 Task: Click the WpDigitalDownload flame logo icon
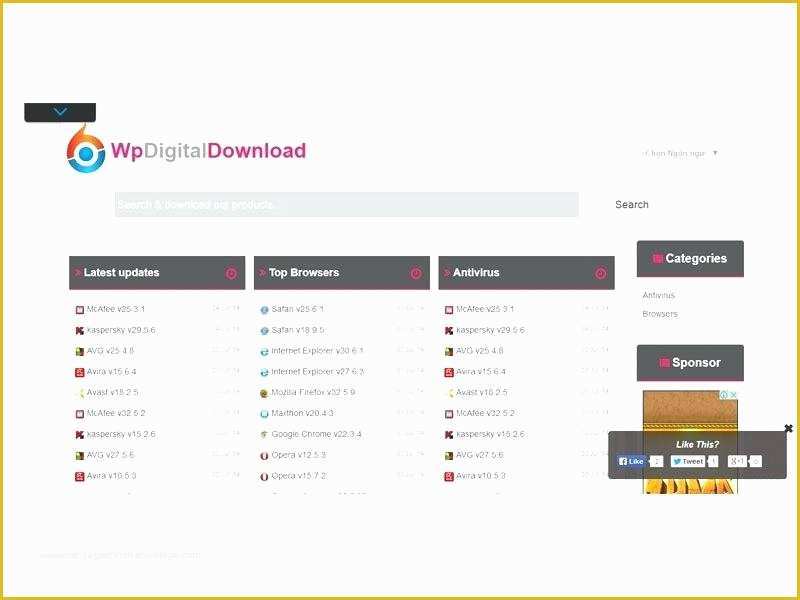[x=86, y=150]
